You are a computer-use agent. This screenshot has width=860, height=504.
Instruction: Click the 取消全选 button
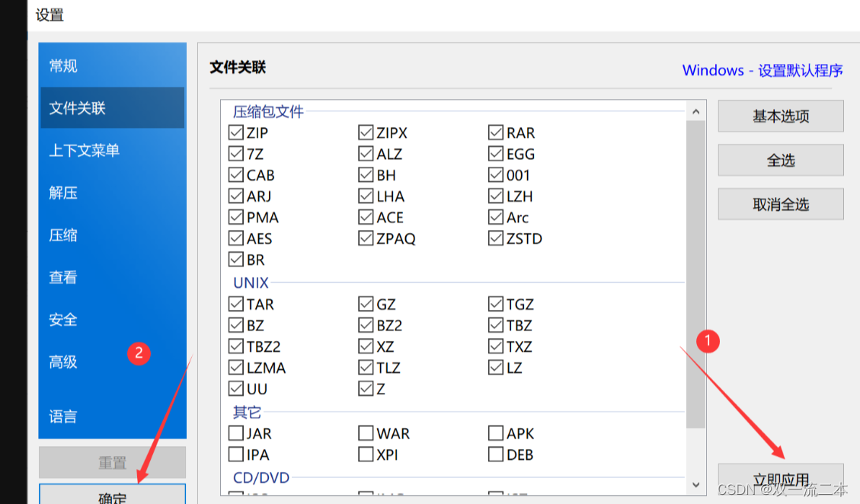[x=781, y=205]
